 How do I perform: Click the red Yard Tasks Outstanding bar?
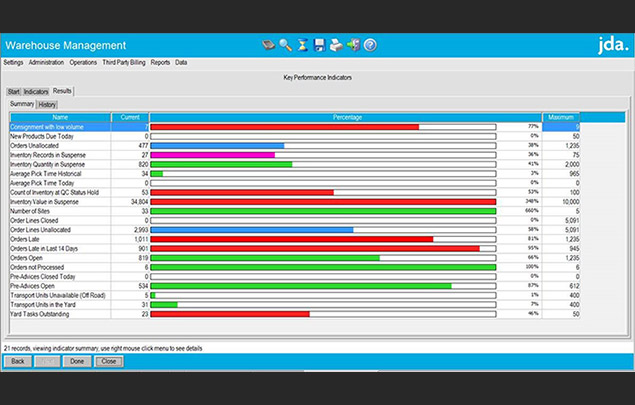tap(230, 314)
